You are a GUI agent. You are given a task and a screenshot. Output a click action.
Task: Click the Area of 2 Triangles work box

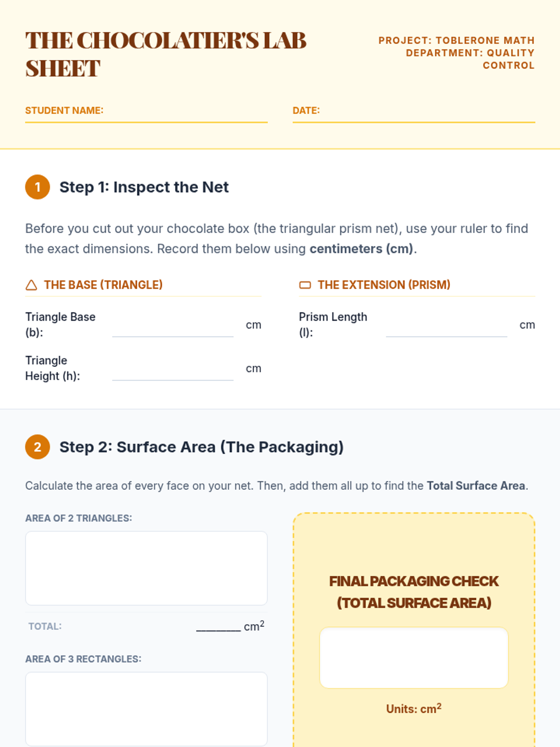click(147, 568)
